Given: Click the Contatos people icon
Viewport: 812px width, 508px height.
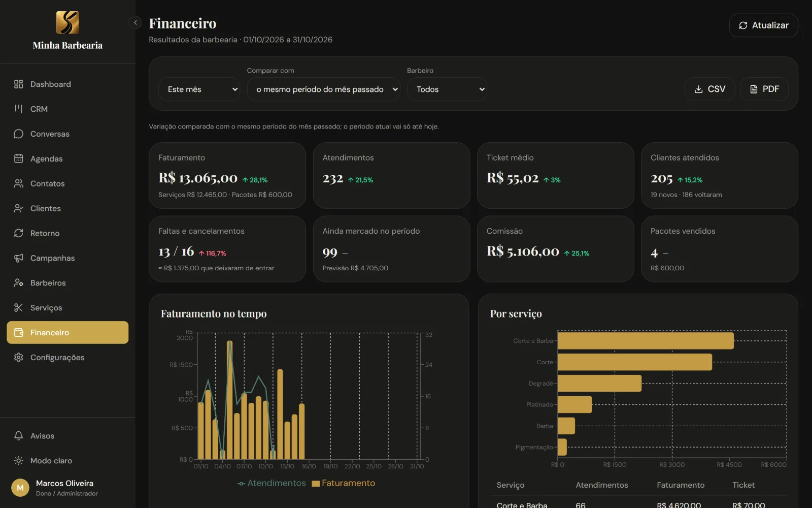Looking at the screenshot, I should [x=19, y=183].
